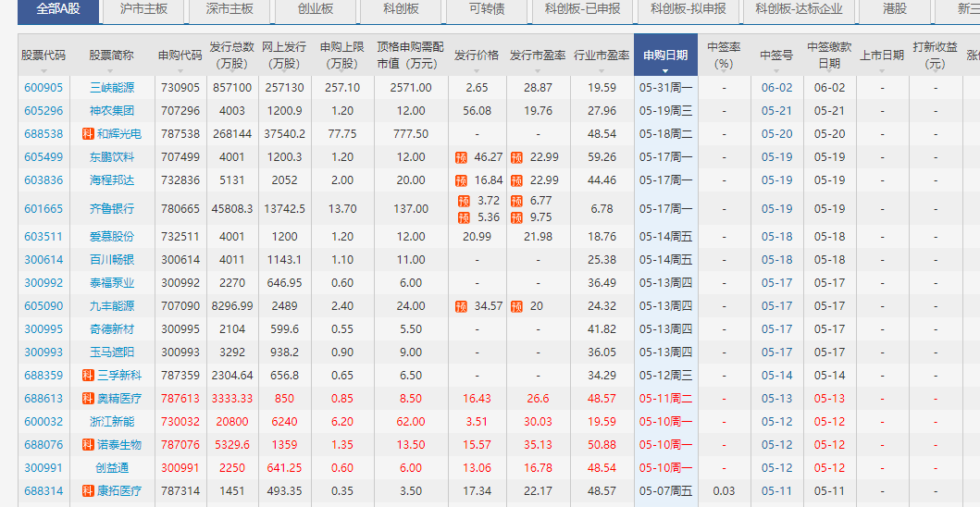Open the 泰福泵业 stock name link
This screenshot has height=507, width=980.
tap(112, 282)
